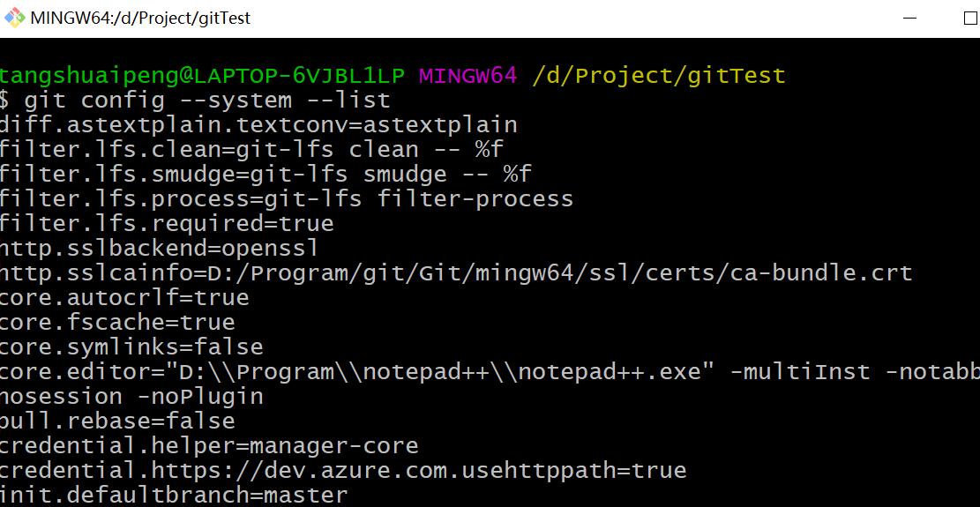Click the init.defaultbranch=master line
980x507 pixels.
coord(174,496)
